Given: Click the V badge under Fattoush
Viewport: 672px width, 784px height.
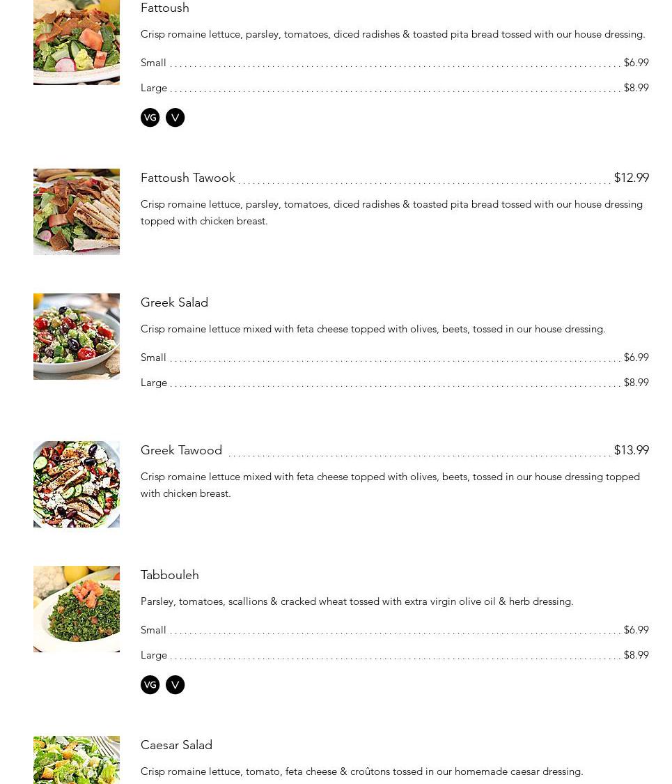Looking at the screenshot, I should [x=175, y=118].
